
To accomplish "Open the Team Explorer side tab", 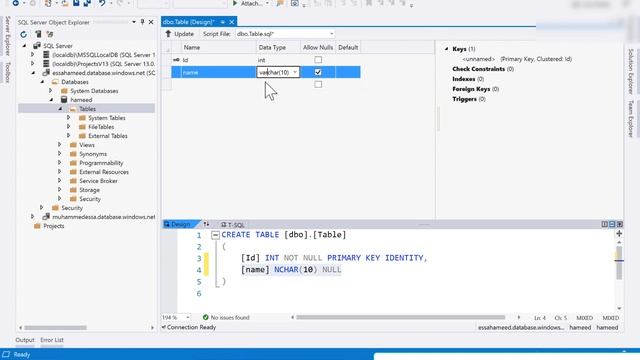I will [x=631, y=118].
